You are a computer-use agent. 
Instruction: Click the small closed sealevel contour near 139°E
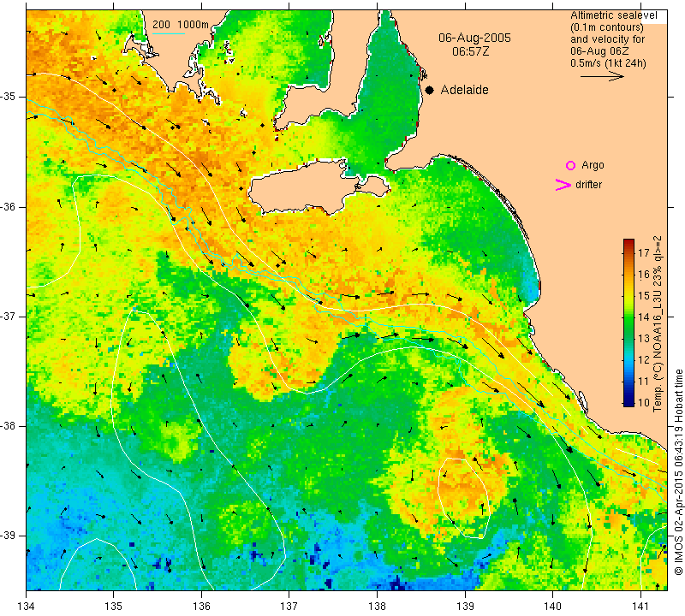click(463, 498)
